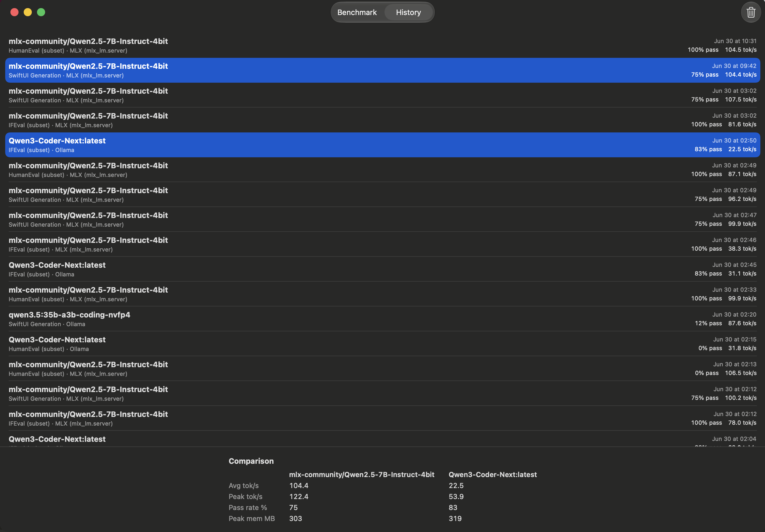Deselect the SwiftUI Generation run at 09:42

[382, 70]
